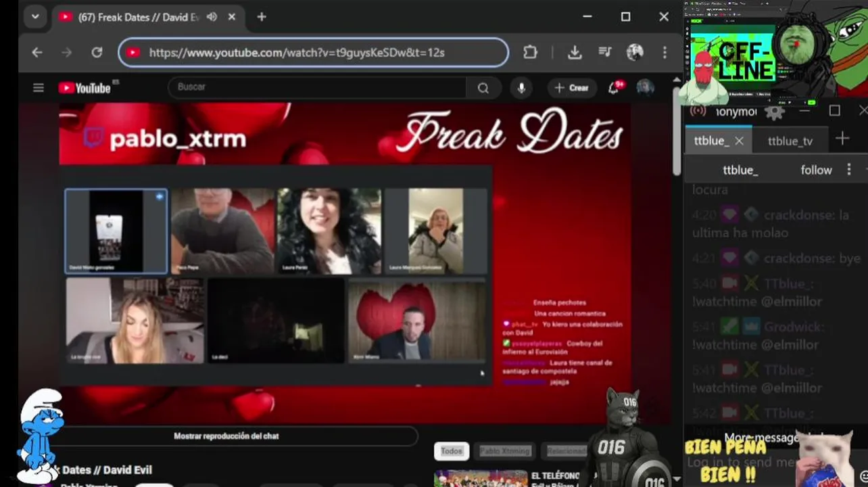Open the Chatterino split three-dot menu
The width and height of the screenshot is (868, 487).
849,170
